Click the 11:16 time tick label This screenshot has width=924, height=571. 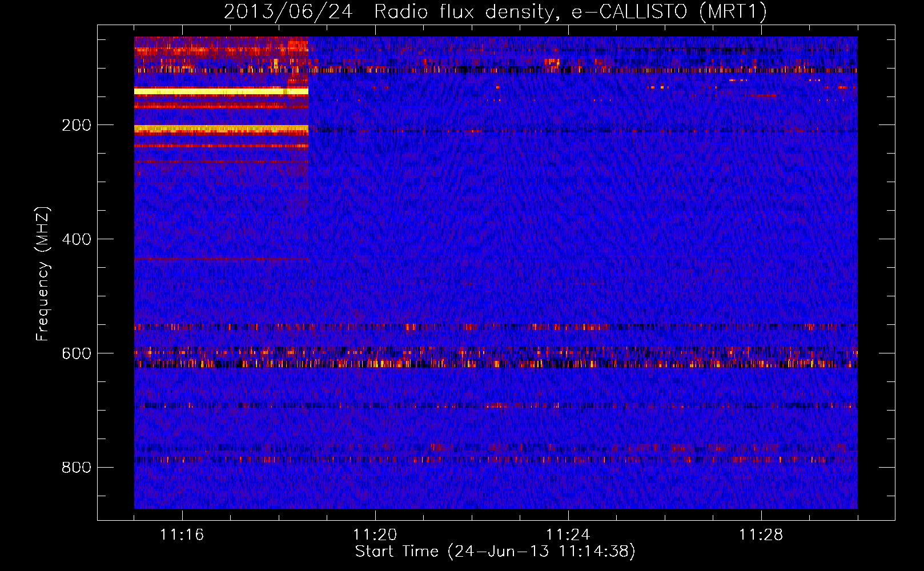click(x=182, y=534)
